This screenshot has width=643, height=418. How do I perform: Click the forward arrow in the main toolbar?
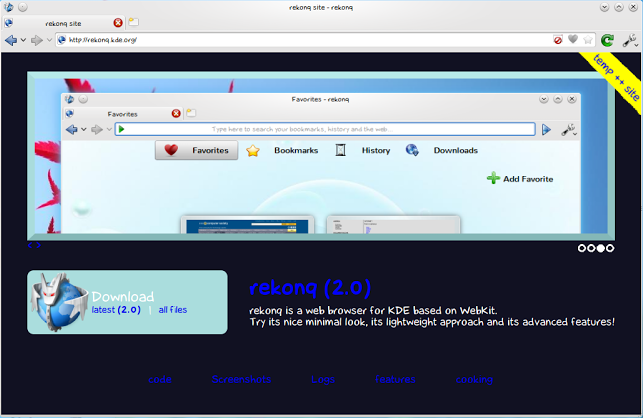point(36,40)
